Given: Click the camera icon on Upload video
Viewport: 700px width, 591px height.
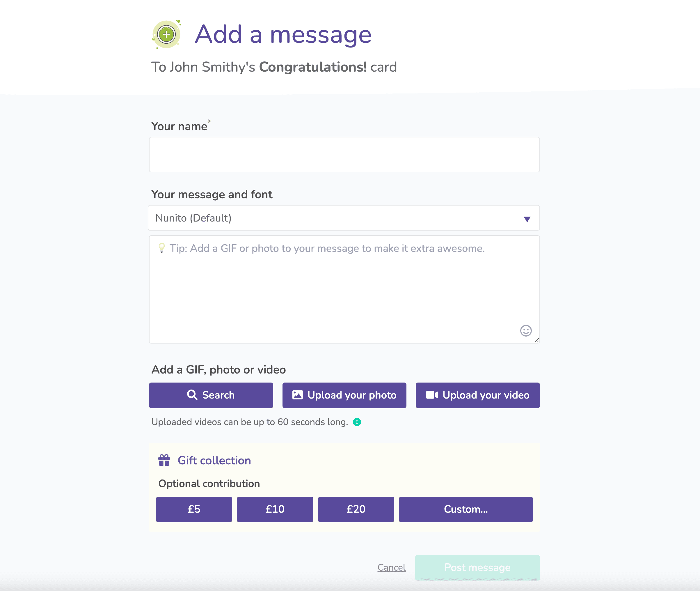Looking at the screenshot, I should point(432,395).
